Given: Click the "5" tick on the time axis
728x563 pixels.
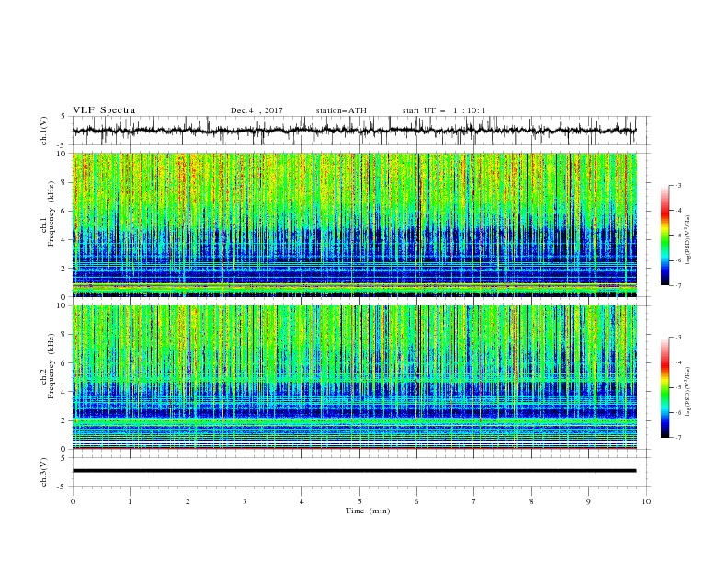Looking at the screenshot, I should [359, 501].
